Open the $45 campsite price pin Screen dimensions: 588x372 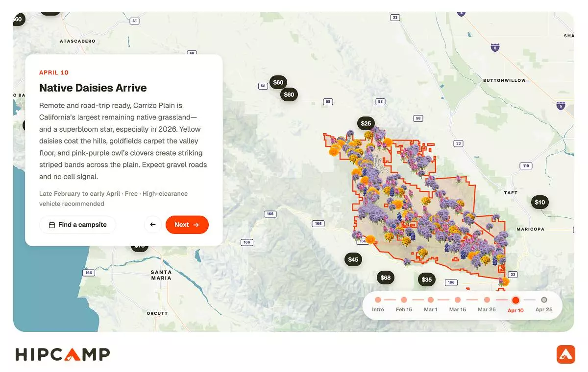coord(353,259)
